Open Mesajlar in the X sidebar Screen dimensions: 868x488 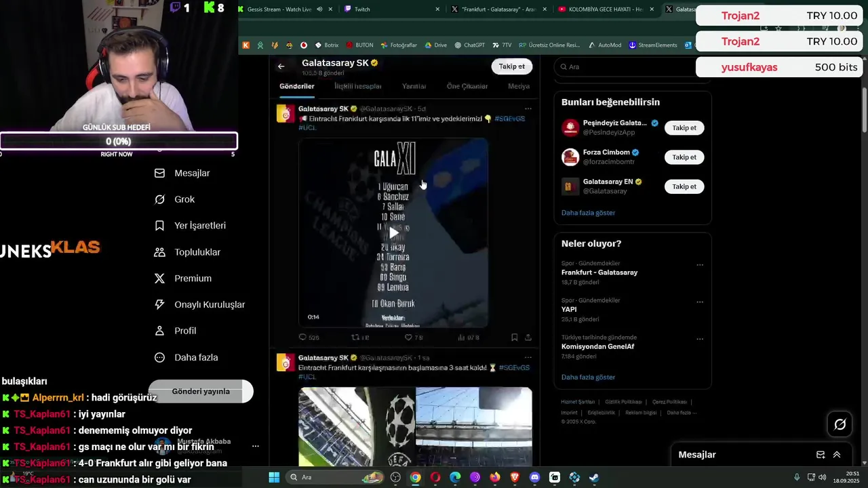[x=182, y=174]
